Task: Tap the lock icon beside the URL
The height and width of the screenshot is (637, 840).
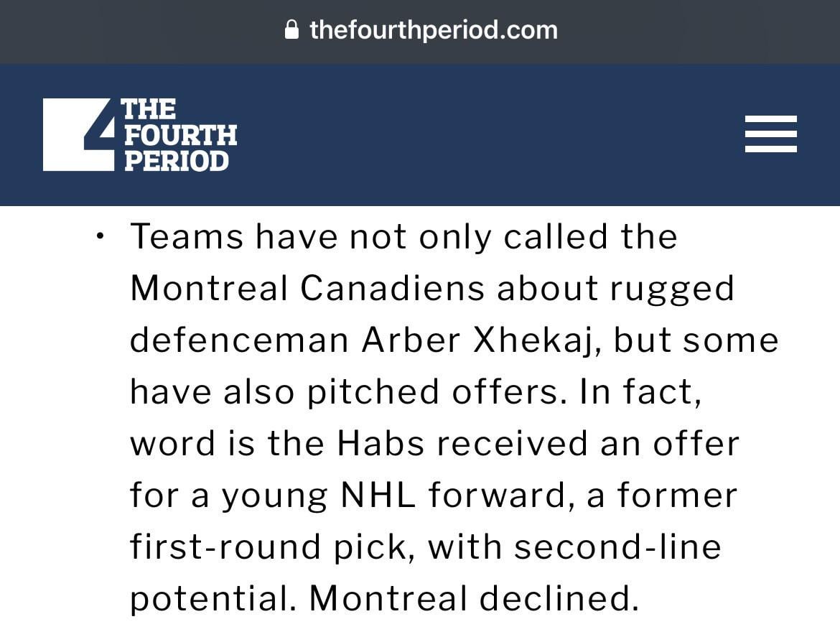Action: pos(291,29)
